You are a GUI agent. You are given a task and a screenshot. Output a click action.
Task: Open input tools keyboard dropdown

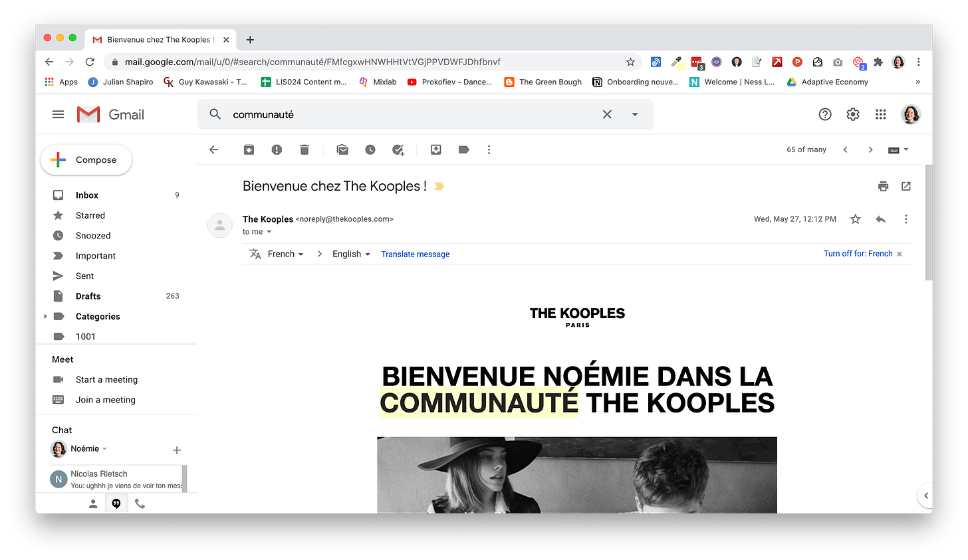(x=898, y=150)
